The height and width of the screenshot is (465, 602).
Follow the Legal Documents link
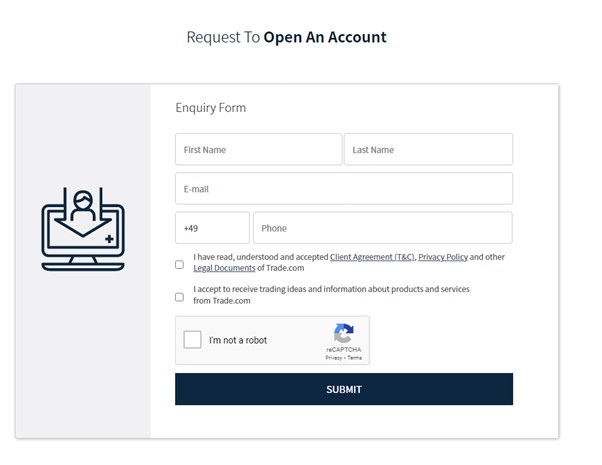tap(224, 268)
